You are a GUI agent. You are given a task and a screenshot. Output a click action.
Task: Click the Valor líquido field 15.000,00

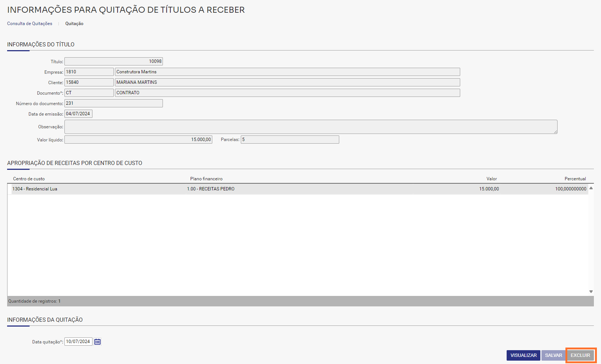click(x=138, y=140)
